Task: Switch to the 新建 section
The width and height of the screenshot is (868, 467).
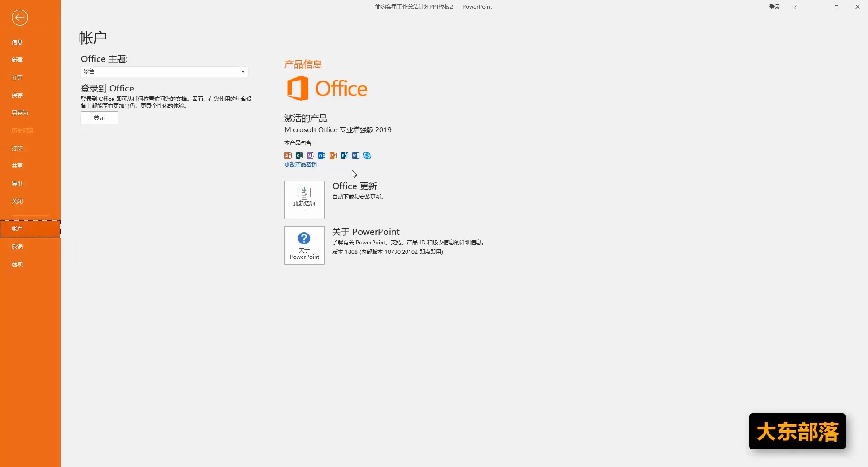Action: (x=17, y=60)
